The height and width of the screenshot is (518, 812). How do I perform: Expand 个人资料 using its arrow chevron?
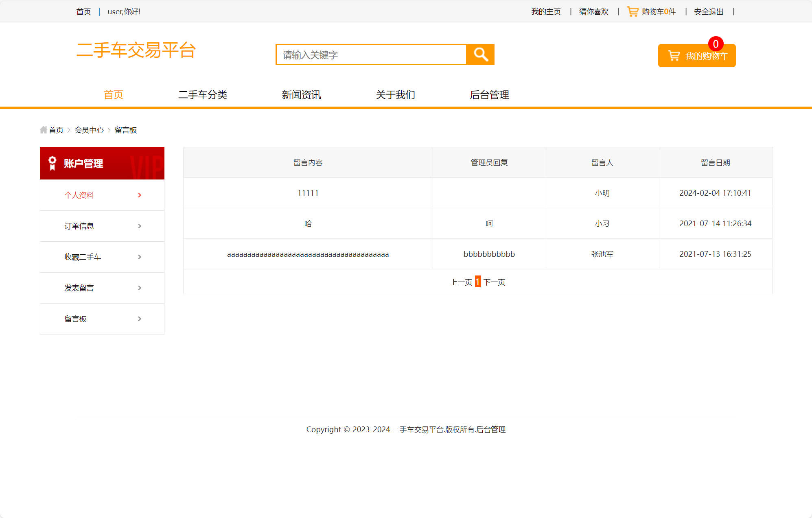click(140, 195)
